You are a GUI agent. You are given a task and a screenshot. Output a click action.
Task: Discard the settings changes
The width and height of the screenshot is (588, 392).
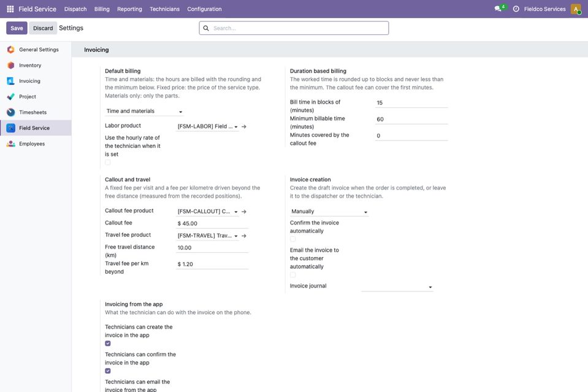coord(43,28)
